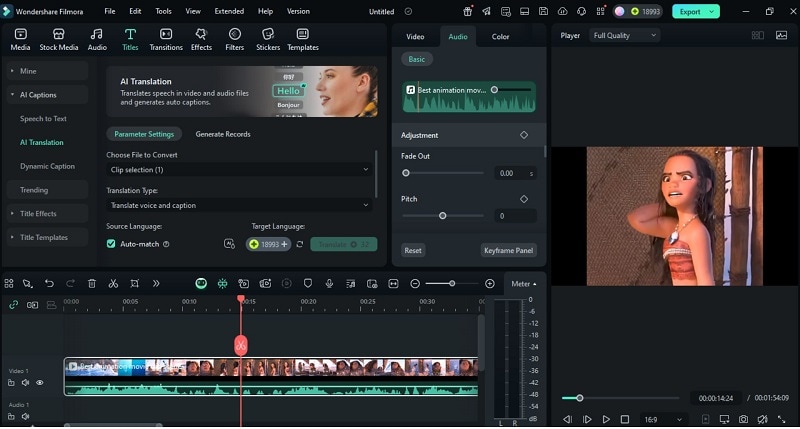Open the Meter panel dropdown
Screen dimensions: 800x429
tap(524, 284)
